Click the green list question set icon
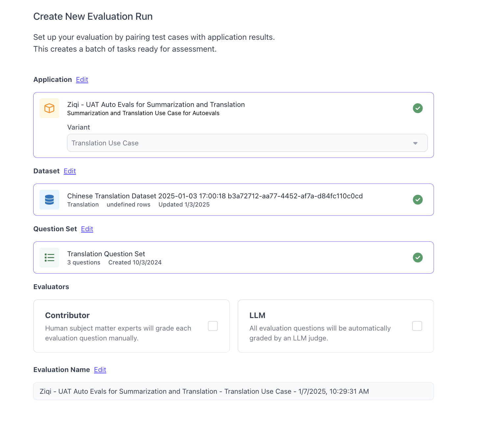The height and width of the screenshot is (448, 479). click(49, 258)
